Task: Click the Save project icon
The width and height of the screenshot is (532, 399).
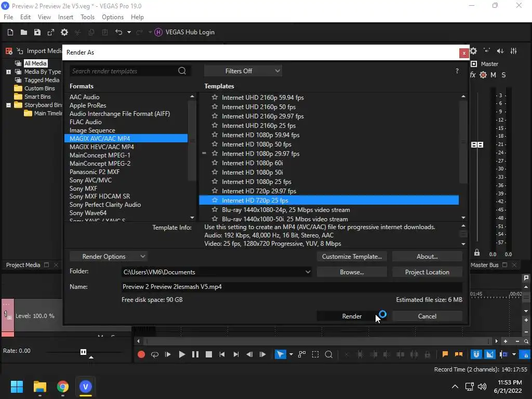Action: (x=37, y=32)
